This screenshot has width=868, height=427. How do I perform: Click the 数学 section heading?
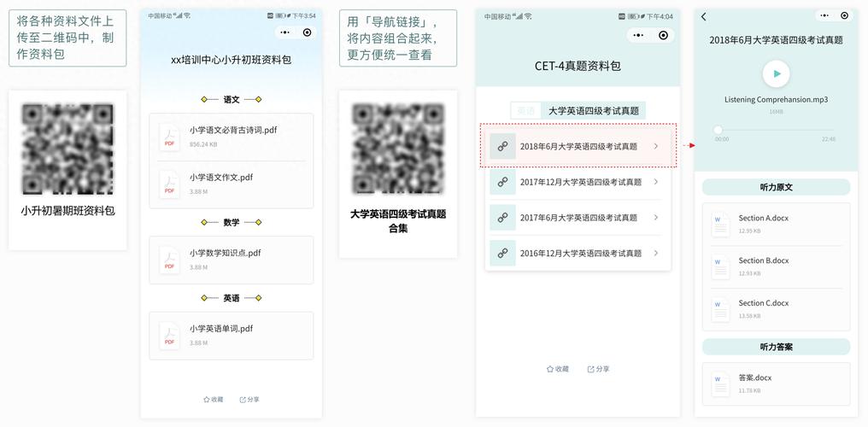point(232,222)
